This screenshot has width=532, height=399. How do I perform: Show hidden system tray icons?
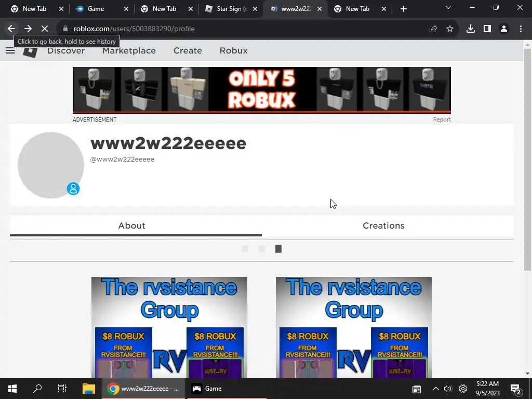point(436,389)
